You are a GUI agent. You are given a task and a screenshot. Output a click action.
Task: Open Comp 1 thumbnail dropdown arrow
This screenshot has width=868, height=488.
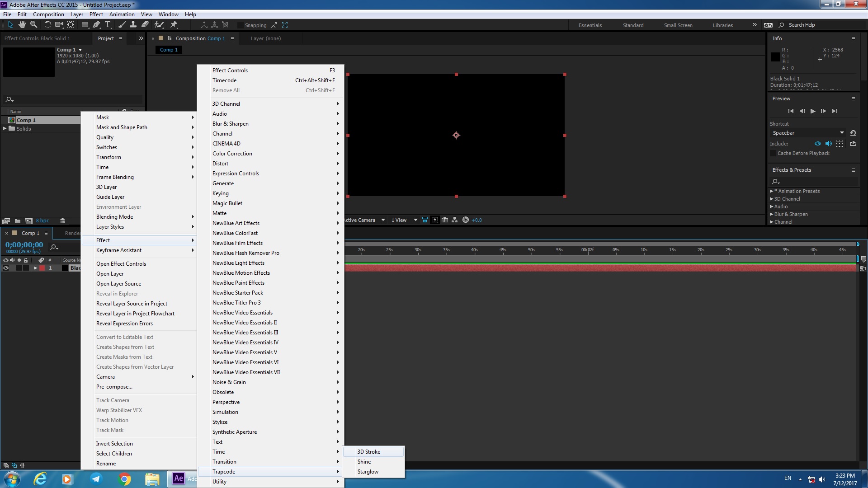[80, 50]
